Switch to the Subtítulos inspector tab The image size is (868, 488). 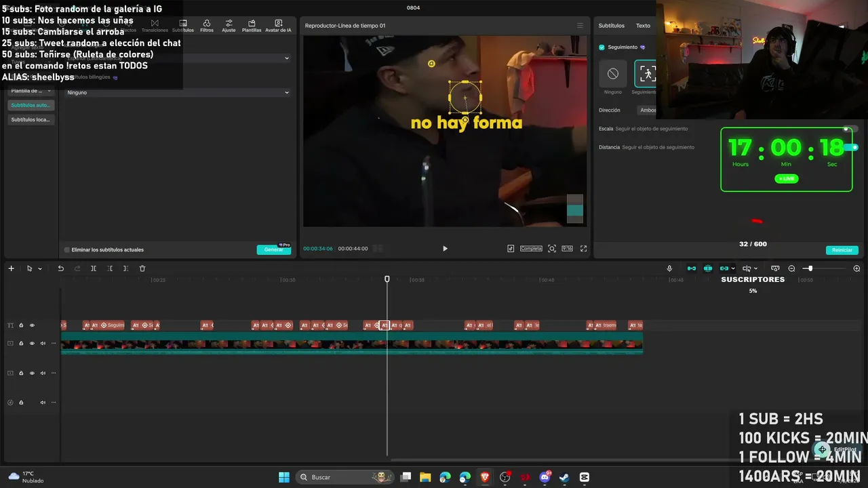point(611,26)
